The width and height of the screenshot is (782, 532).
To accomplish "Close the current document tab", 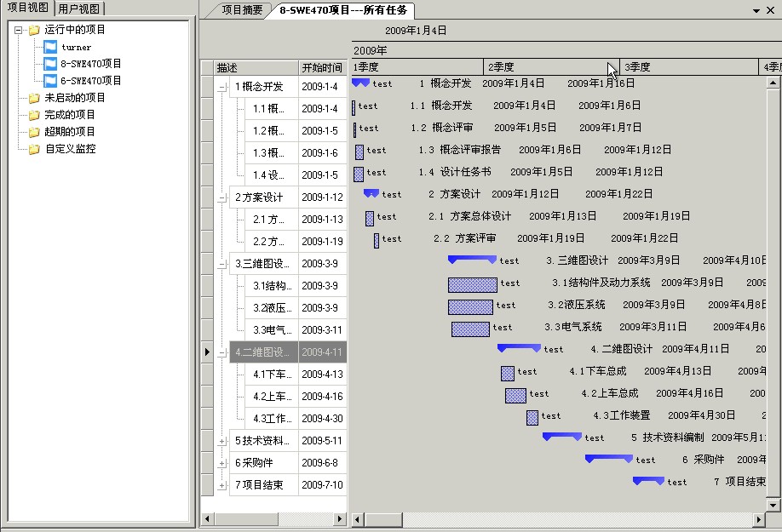I will coord(771,10).
